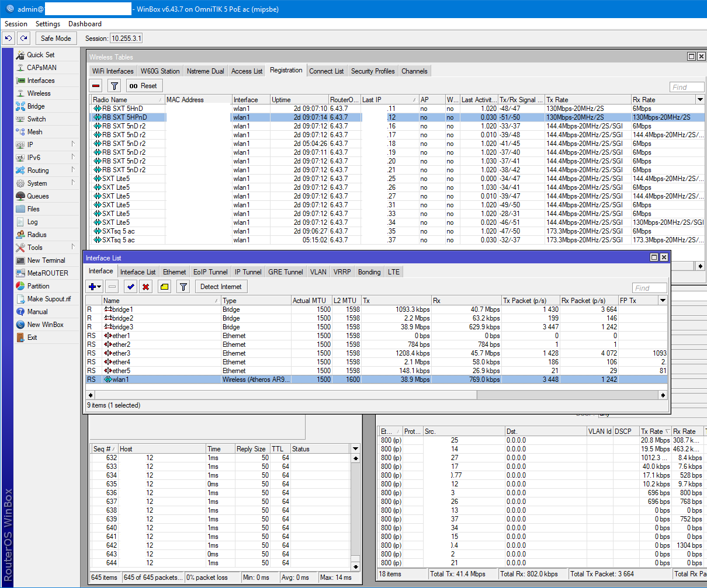Expand IPv6 submenu in sidebar
The width and height of the screenshot is (707, 588).
73,157
